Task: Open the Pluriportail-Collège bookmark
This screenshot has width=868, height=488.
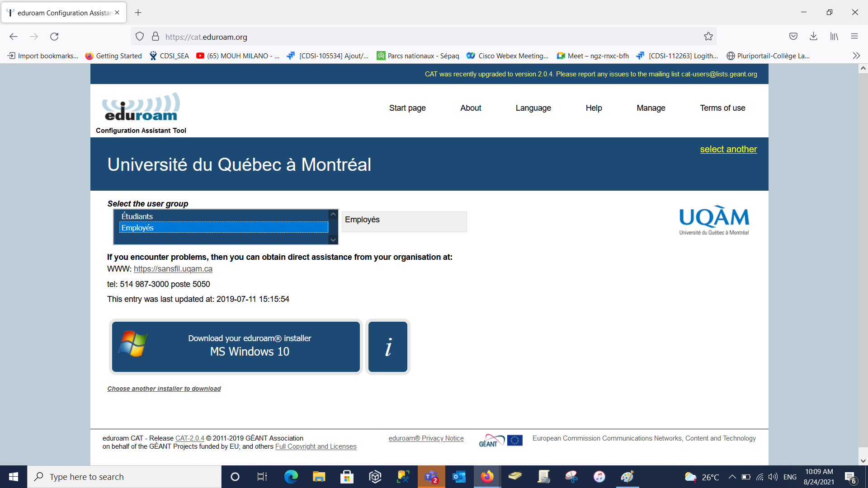Action: (768, 56)
